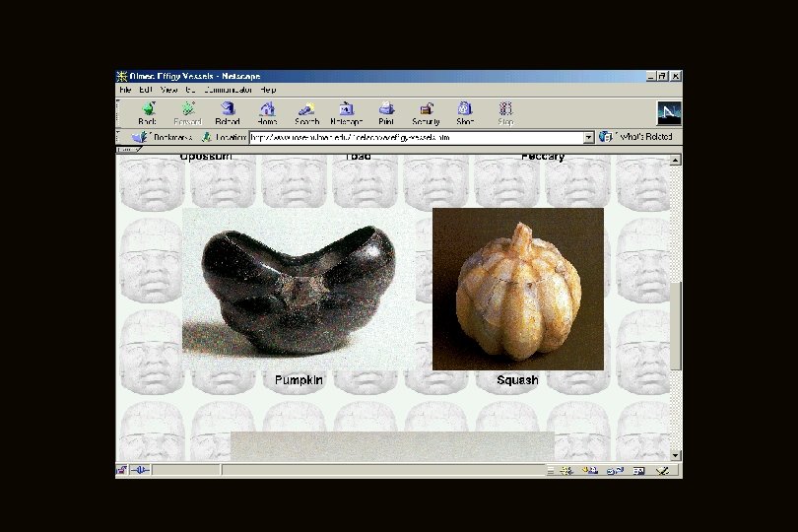Click the padlock security status icon
798x532 pixels.
tap(121, 470)
